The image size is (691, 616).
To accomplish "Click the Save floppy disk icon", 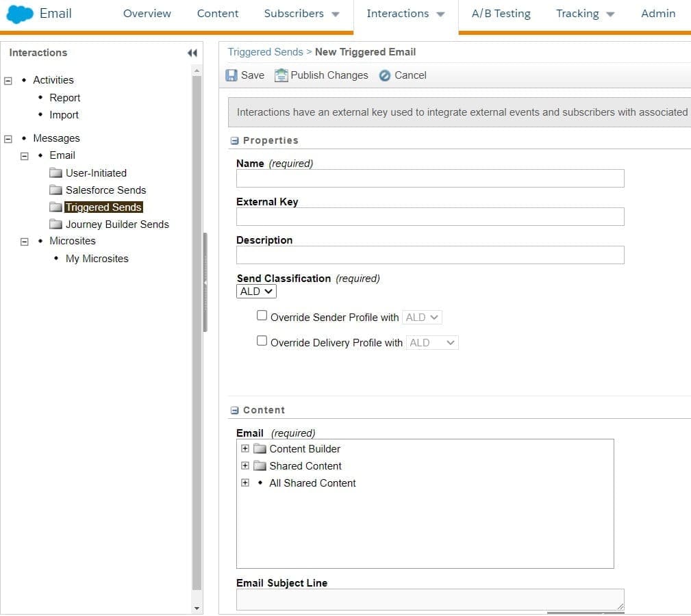I will 232,75.
